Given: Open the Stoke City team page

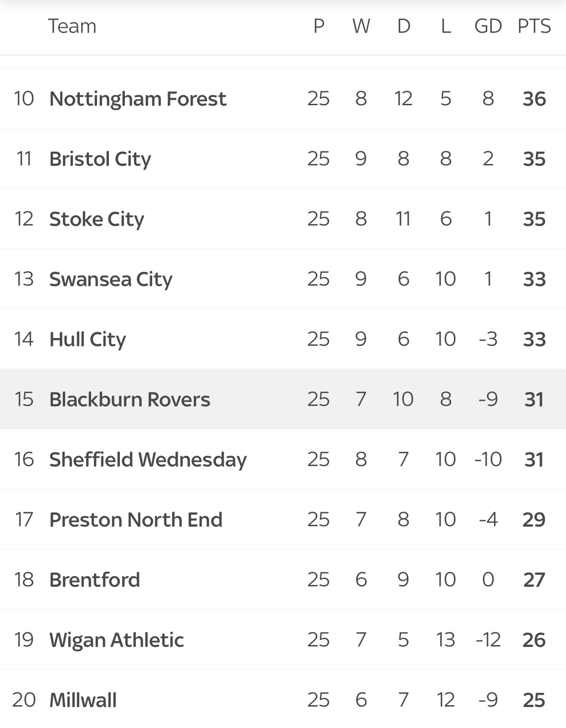Looking at the screenshot, I should click(x=97, y=219).
